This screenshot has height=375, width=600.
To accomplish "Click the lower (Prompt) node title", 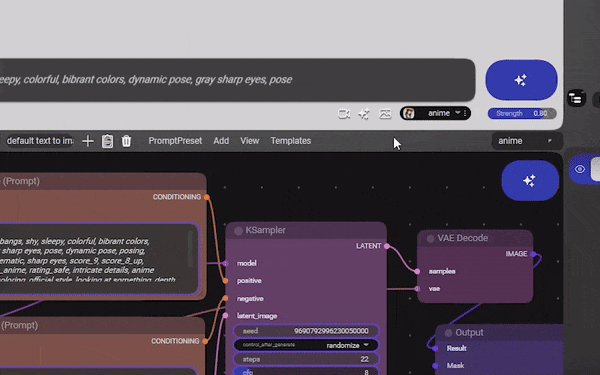I will (x=19, y=326).
